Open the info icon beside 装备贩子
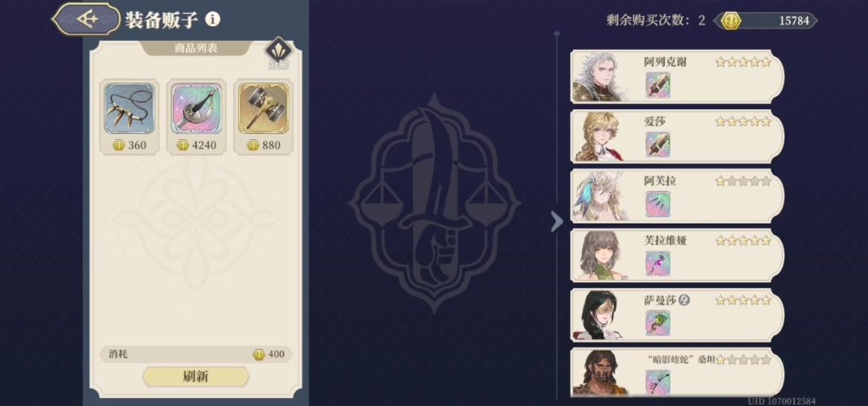The height and width of the screenshot is (406, 868). coord(212,19)
